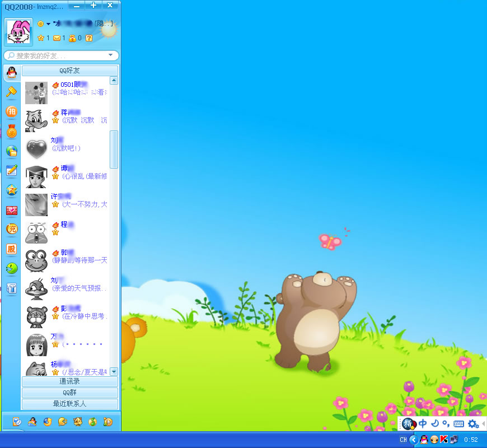Open the online status dropdown arrow

[49, 24]
